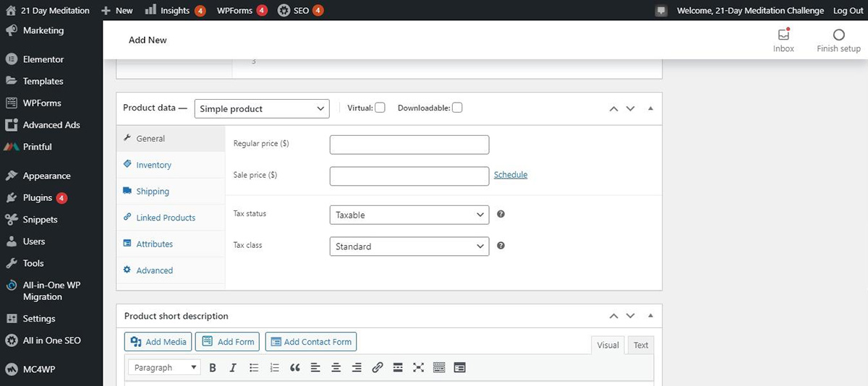Open the Paragraph format dropdown
The height and width of the screenshot is (386, 868).
click(x=164, y=367)
